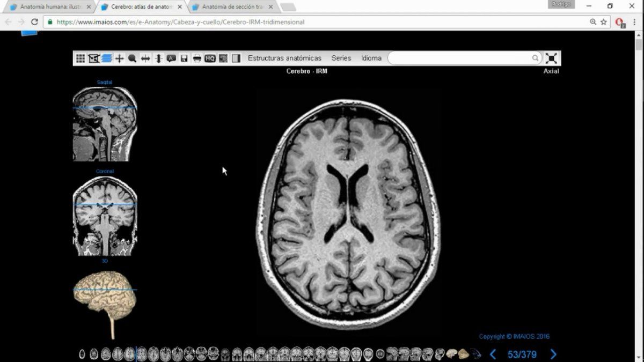Screen dimensions: 644x362
Task: Select the vertical resize arrows tool
Action: [x=158, y=58]
